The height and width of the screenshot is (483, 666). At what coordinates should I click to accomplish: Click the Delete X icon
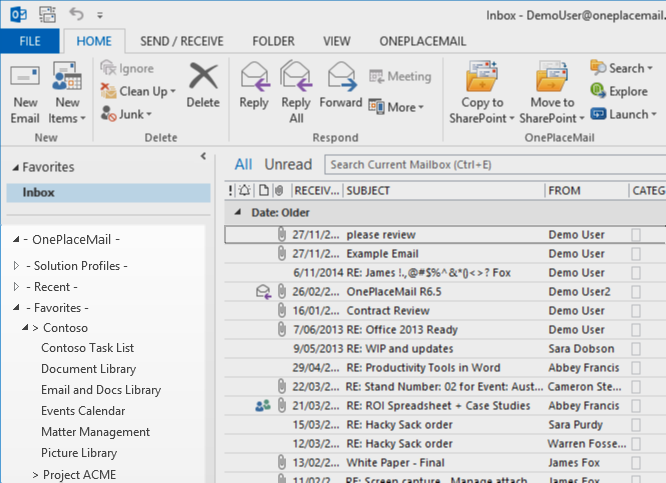click(203, 78)
